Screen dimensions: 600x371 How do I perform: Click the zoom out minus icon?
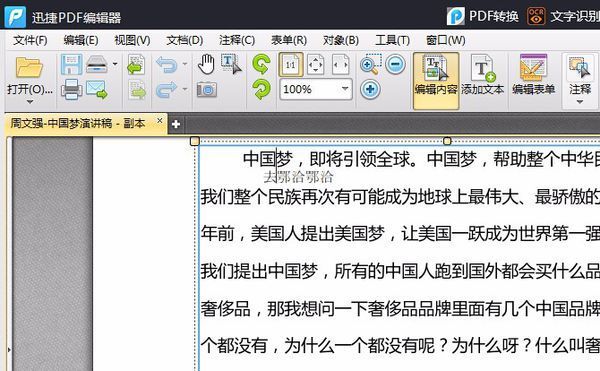[395, 64]
